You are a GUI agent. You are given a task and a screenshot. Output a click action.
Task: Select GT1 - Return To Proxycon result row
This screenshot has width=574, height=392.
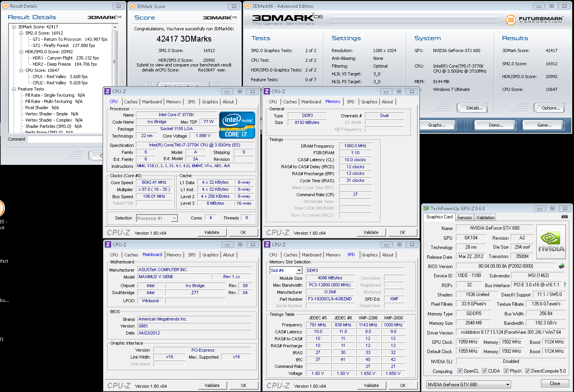[x=70, y=39]
